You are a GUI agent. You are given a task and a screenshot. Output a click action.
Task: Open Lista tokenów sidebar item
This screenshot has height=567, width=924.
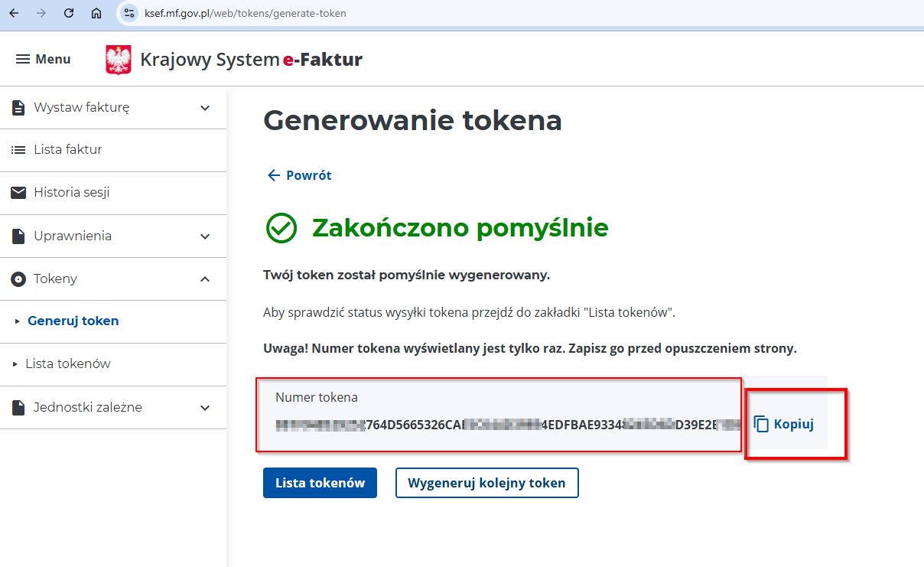tap(68, 364)
